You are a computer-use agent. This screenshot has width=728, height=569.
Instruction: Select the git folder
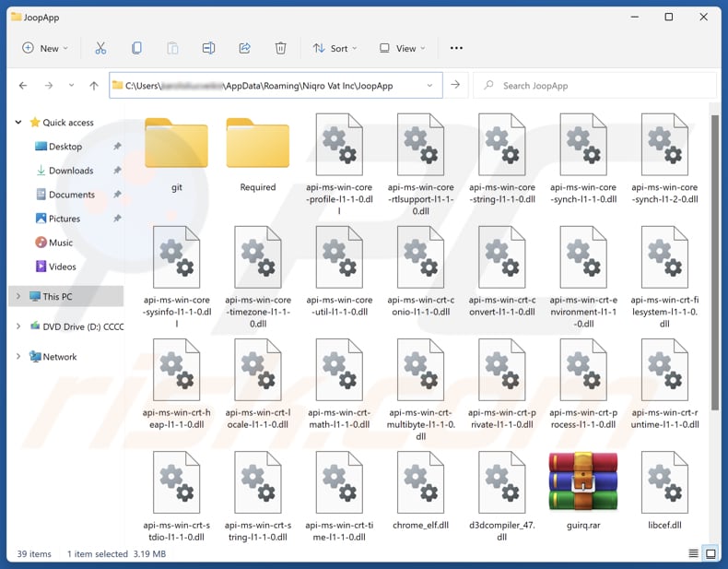click(176, 155)
